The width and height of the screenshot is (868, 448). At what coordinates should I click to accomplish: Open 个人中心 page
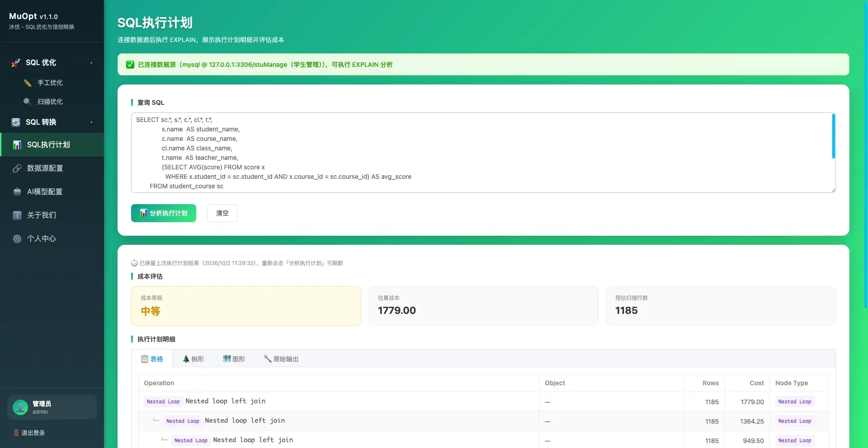52,239
